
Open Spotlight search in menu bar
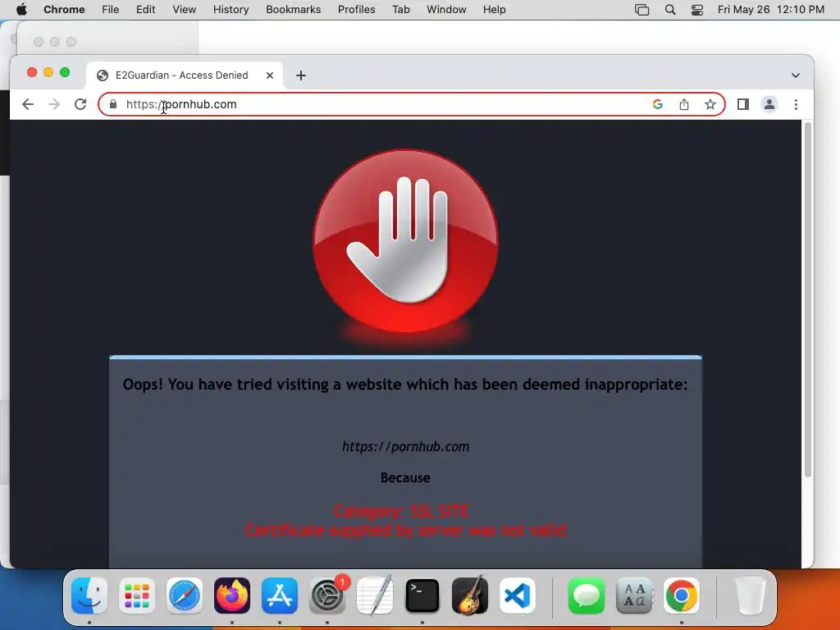click(x=670, y=10)
